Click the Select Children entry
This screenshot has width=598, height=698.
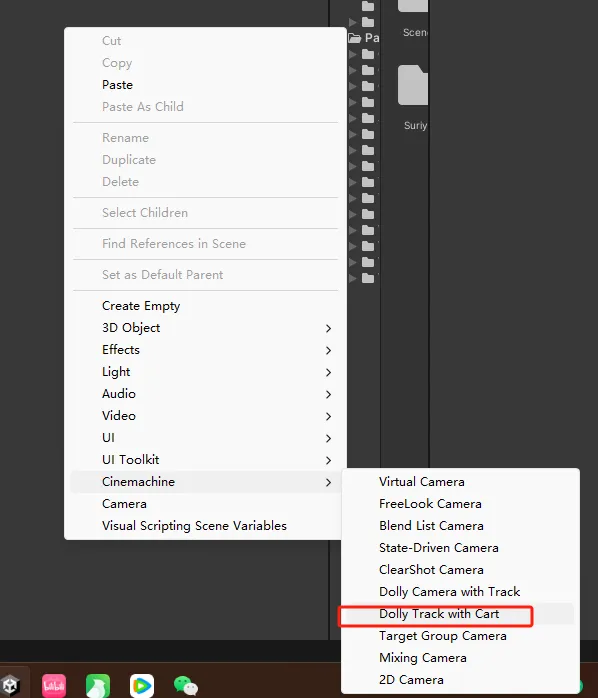(205, 212)
